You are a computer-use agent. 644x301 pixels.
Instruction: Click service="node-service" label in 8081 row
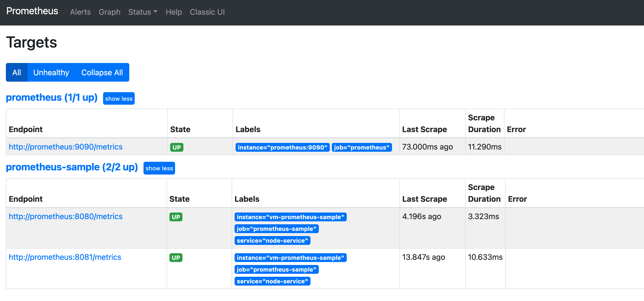point(273,281)
